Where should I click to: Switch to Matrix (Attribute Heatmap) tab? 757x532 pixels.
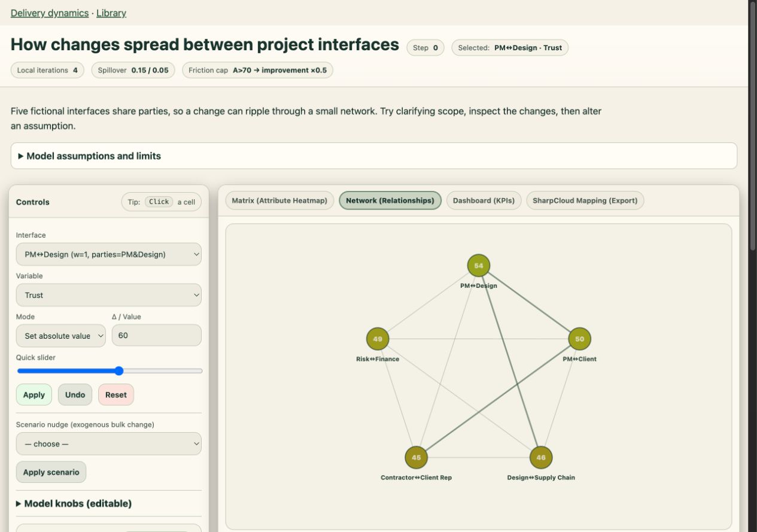click(279, 200)
